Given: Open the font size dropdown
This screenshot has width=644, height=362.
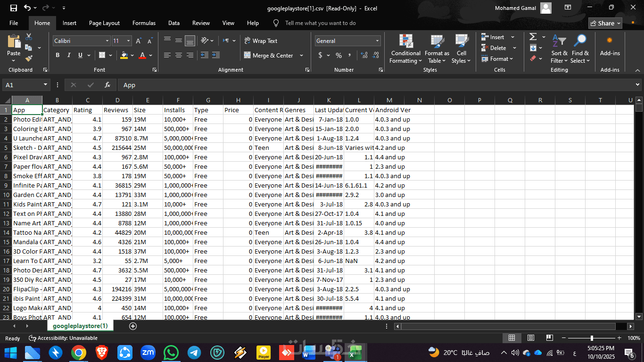Looking at the screenshot, I should 129,41.
